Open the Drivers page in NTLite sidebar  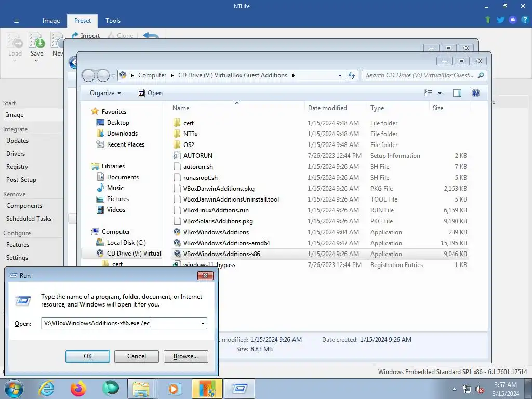16,154
